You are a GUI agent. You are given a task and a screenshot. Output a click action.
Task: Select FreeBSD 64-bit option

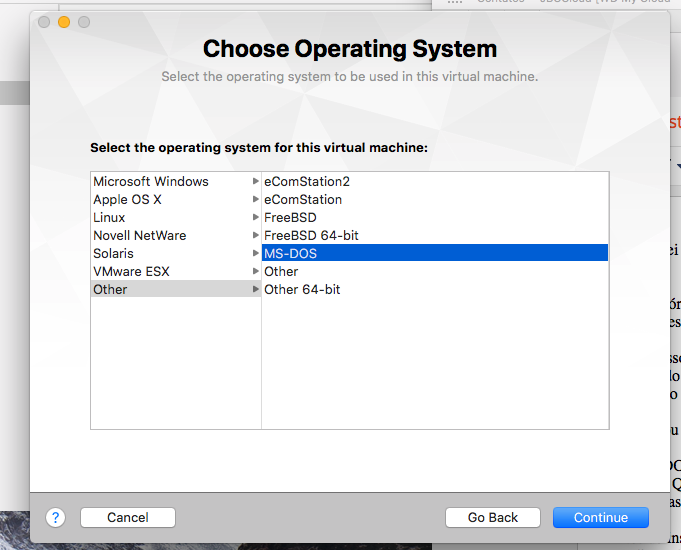coord(311,236)
